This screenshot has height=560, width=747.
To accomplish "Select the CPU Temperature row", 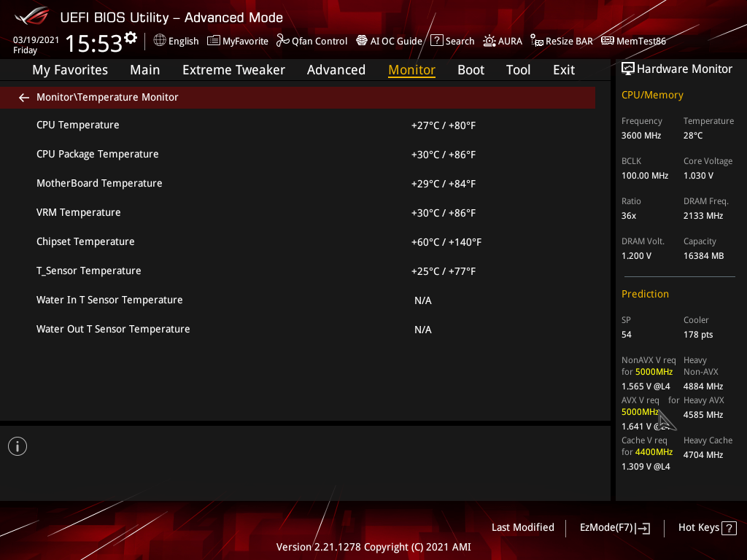I will point(298,125).
